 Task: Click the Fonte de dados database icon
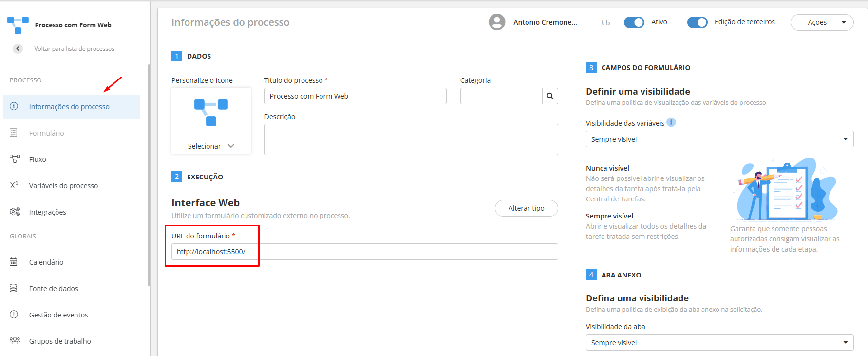[14, 288]
